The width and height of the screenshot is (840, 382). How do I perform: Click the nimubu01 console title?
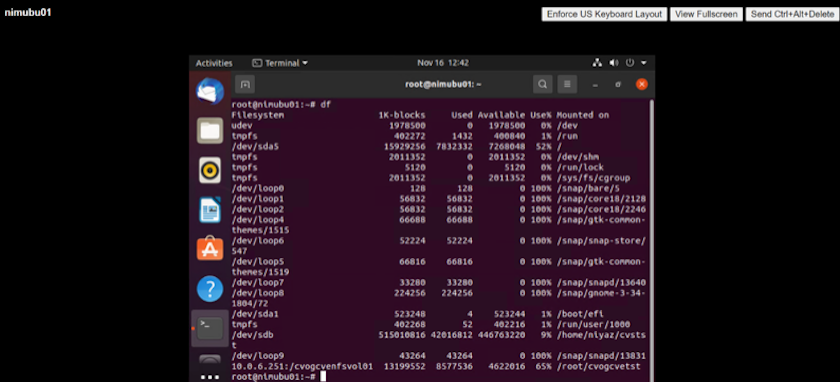[28, 12]
